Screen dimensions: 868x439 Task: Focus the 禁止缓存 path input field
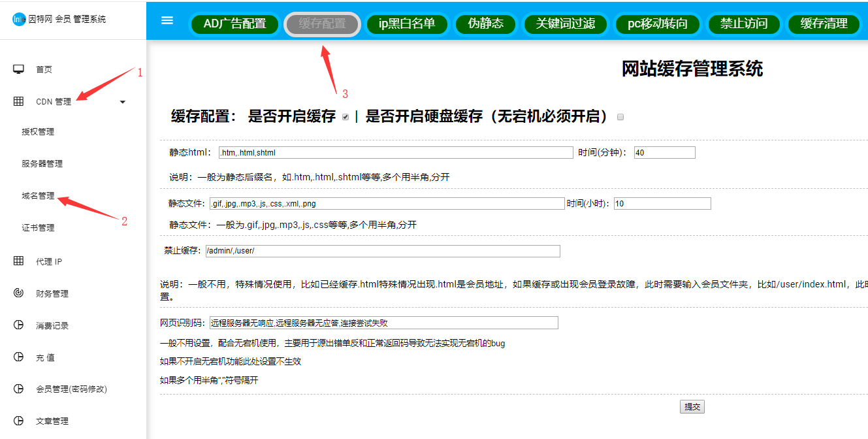click(383, 251)
